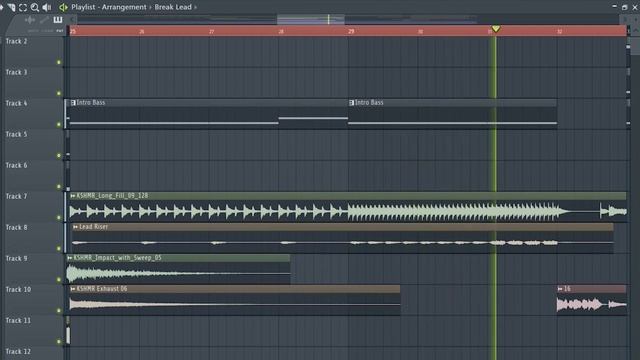This screenshot has height=360, width=640.
Task: Select the Track 12 header label
Action: [18, 351]
